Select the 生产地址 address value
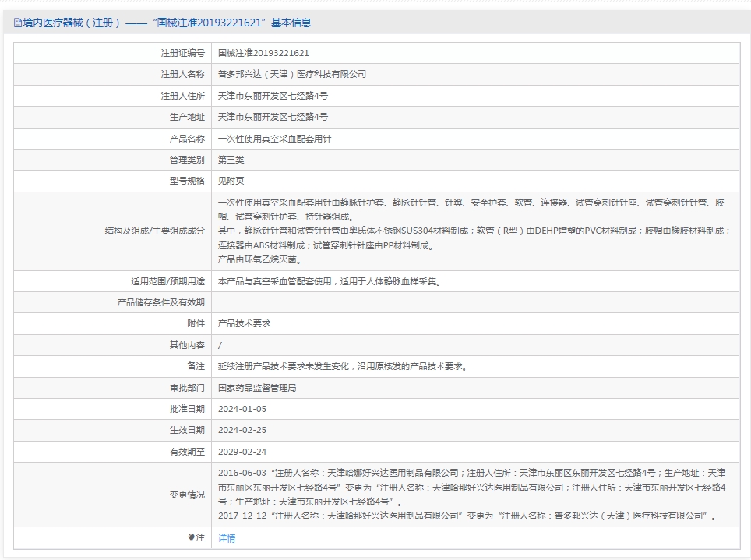The width and height of the screenshot is (751, 560). 273,117
